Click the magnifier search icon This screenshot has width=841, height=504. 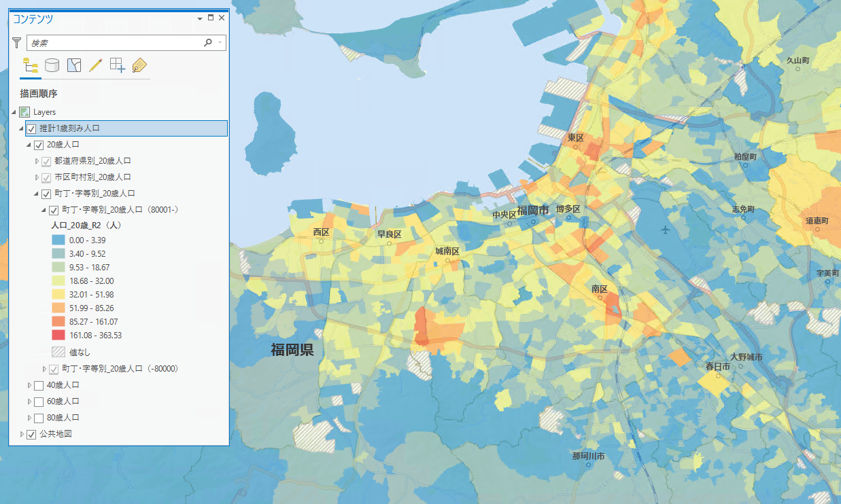tap(208, 43)
